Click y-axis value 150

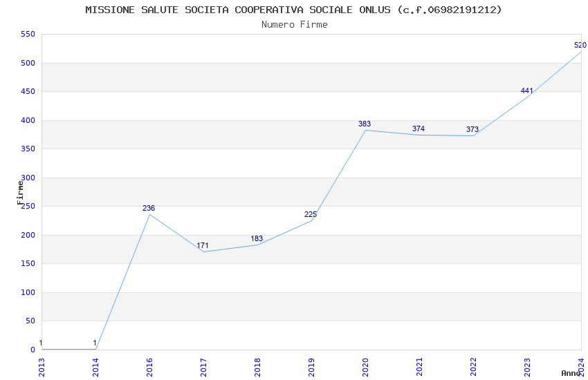click(x=28, y=263)
